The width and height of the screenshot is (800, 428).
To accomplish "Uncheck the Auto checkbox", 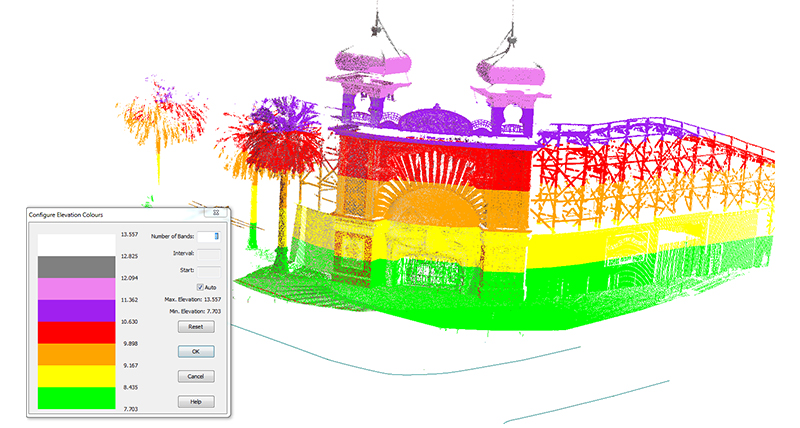I will tap(200, 286).
